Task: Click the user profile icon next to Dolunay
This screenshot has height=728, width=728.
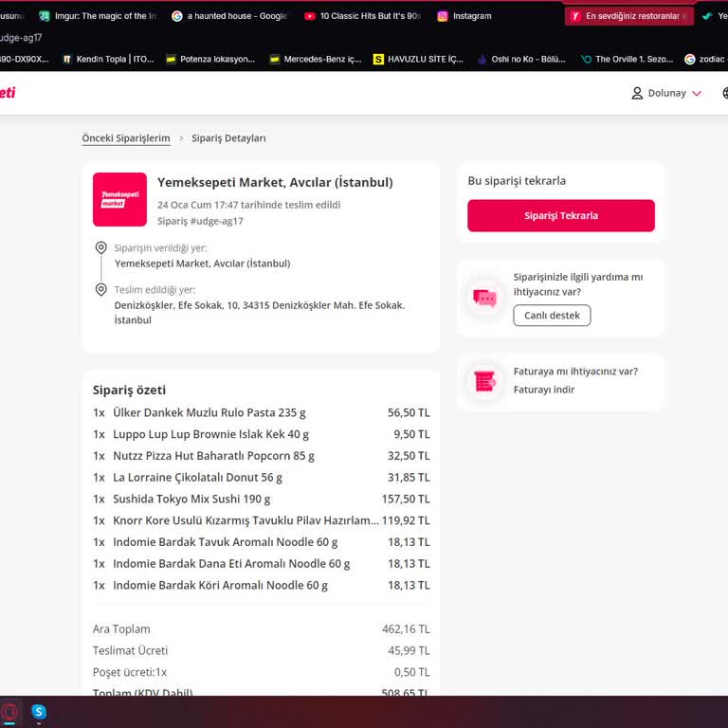Action: [x=637, y=93]
